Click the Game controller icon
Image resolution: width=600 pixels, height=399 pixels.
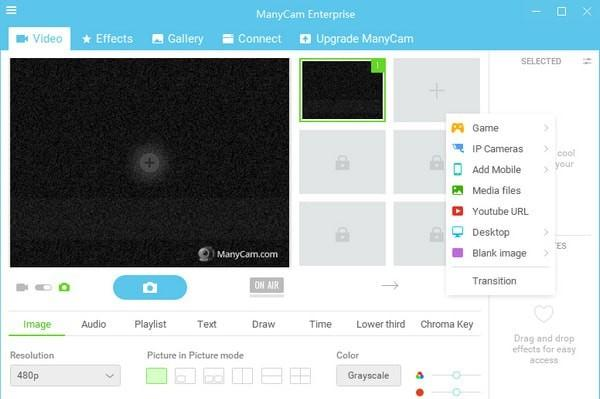point(458,128)
